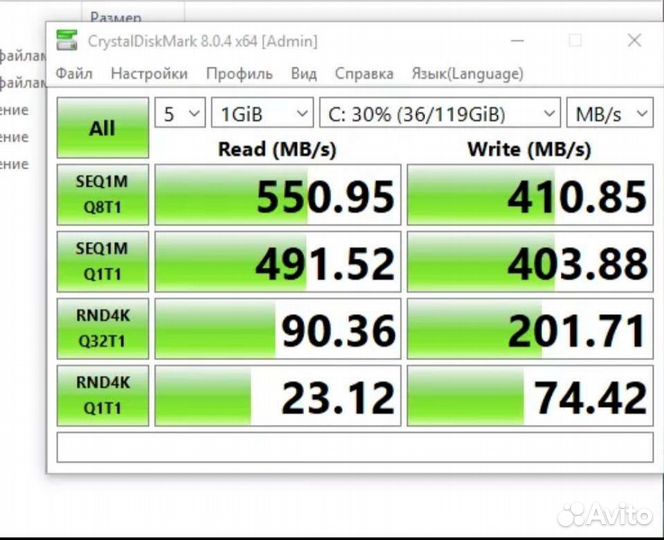Click the CrystalDiskMark 8.0.4 x64 title text
The height and width of the screenshot is (540, 664).
[x=202, y=42]
